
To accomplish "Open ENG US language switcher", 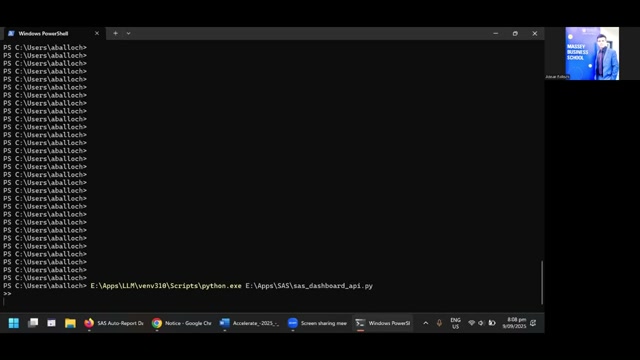I will [x=456, y=323].
